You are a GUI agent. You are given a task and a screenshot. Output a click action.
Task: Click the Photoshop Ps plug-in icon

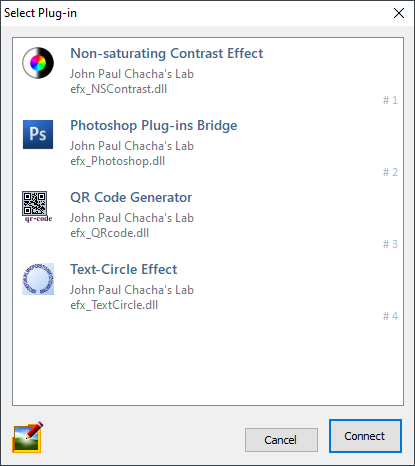click(38, 134)
